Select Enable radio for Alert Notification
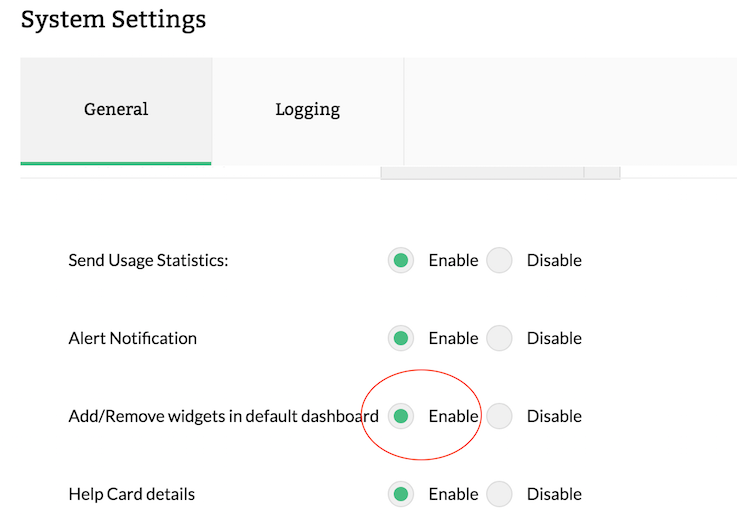 pos(401,338)
